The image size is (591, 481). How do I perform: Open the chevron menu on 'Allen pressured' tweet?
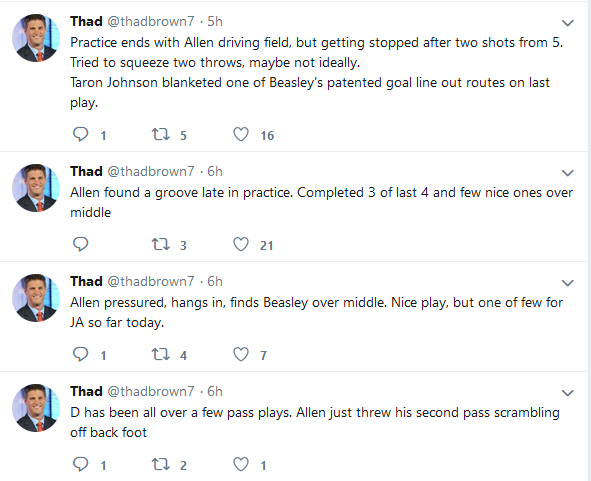tap(568, 283)
